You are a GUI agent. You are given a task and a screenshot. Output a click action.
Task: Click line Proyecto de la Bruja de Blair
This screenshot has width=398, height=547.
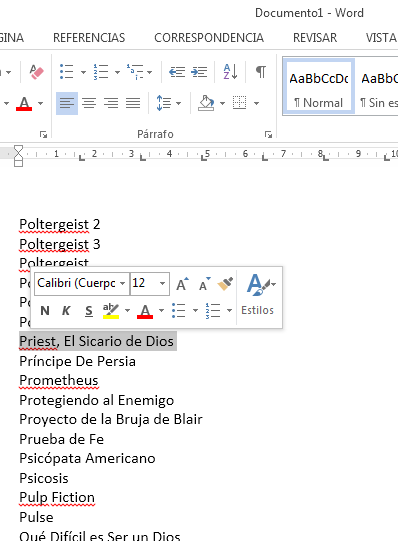pos(111,419)
